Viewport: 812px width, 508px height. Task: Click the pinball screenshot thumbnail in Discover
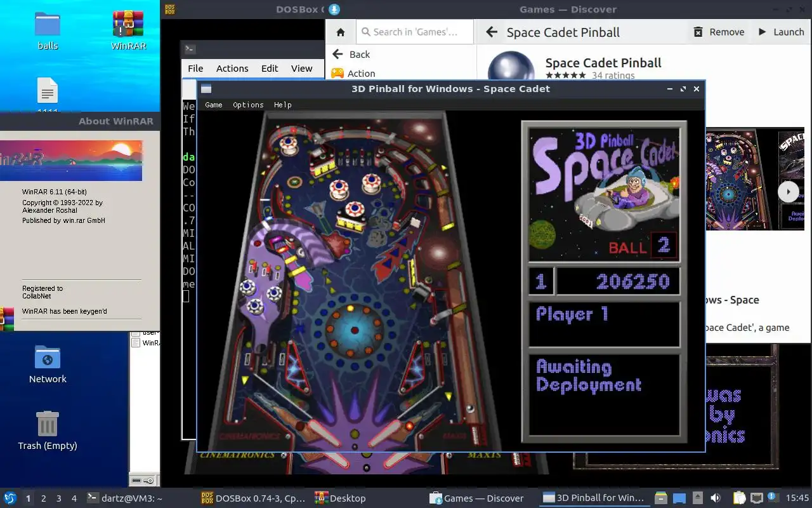(x=736, y=180)
